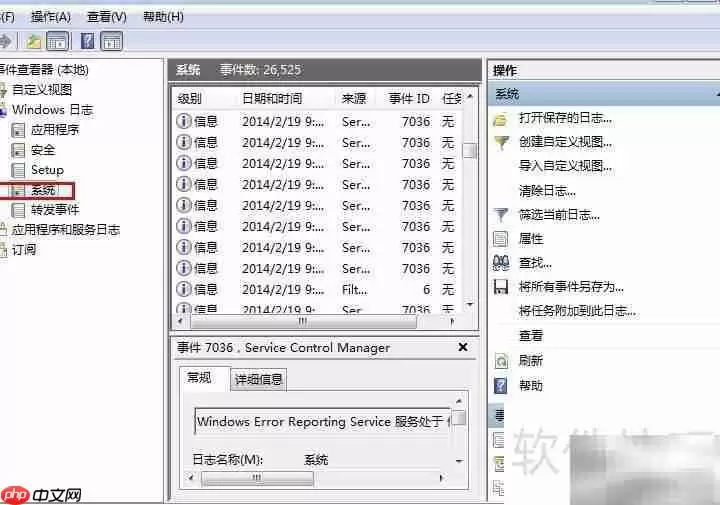Viewport: 720px width, 505px height.
Task: Select Windows 日志 tree node
Action: [52, 110]
